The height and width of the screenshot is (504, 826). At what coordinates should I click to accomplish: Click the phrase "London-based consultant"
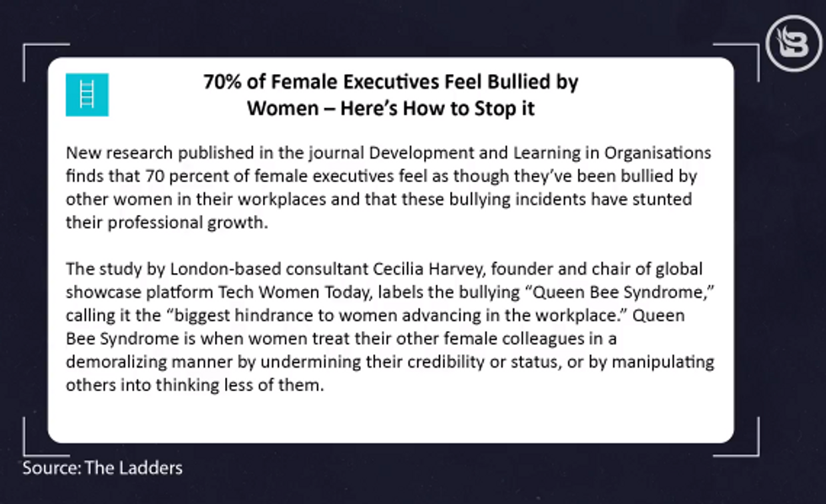[270, 269]
